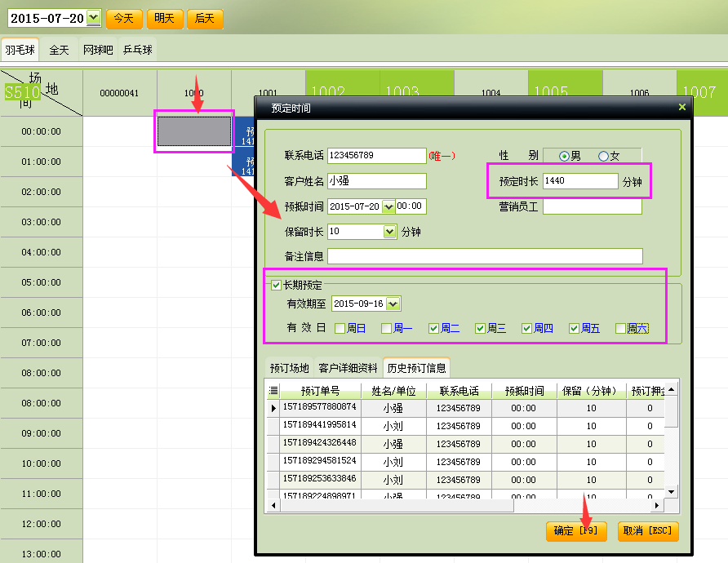Select order row 157189424326448
The image size is (728, 563).
point(466,444)
